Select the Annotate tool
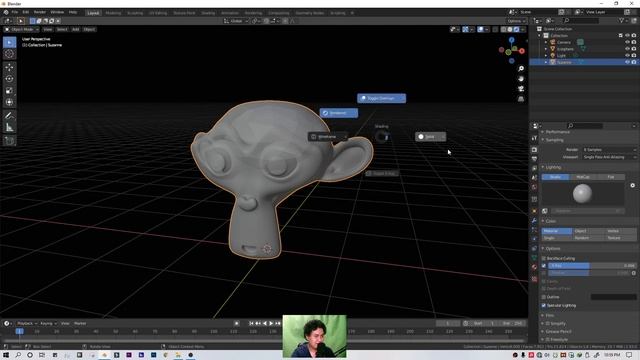Viewport: 640px width, 360px height. click(x=9, y=116)
